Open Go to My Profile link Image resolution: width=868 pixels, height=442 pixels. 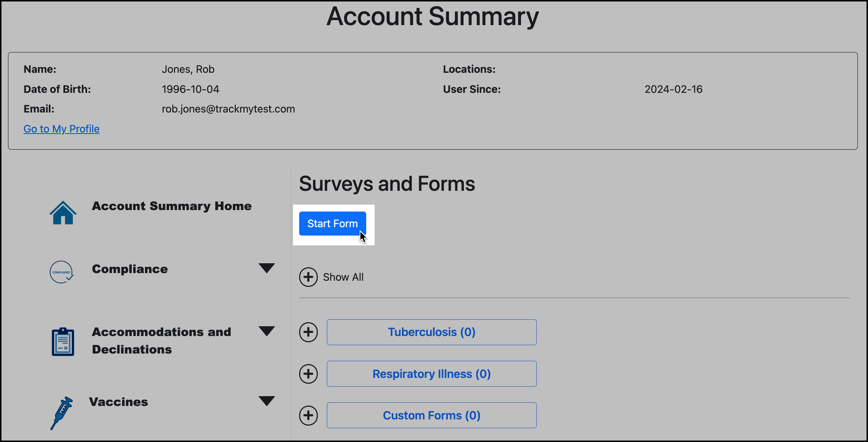(61, 129)
